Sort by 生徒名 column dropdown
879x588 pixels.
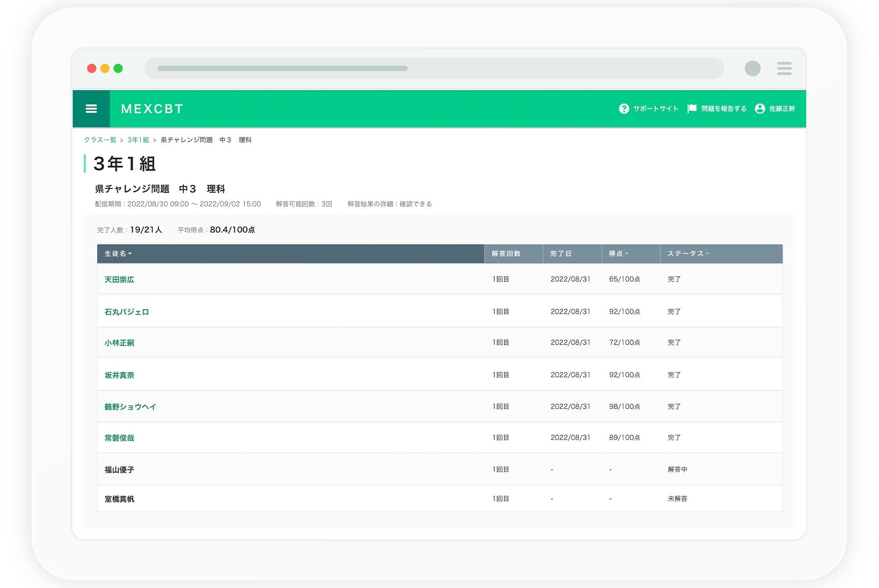point(118,254)
